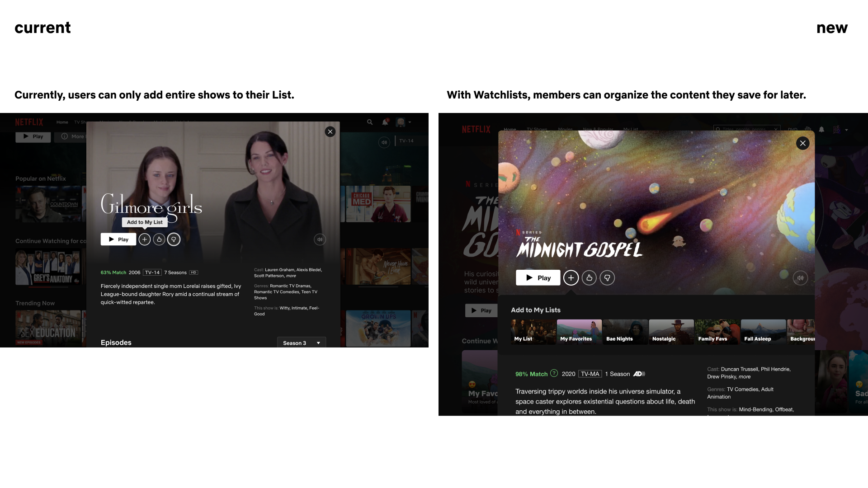
Task: Mute audio in the Gilmore Girls preview
Action: [x=320, y=239]
